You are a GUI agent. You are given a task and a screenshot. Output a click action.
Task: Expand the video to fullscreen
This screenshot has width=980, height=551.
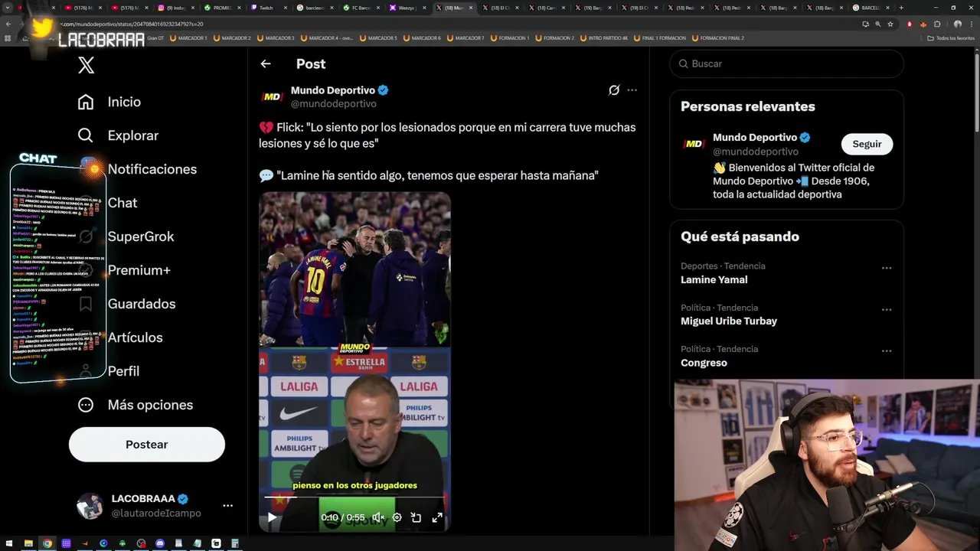click(437, 517)
